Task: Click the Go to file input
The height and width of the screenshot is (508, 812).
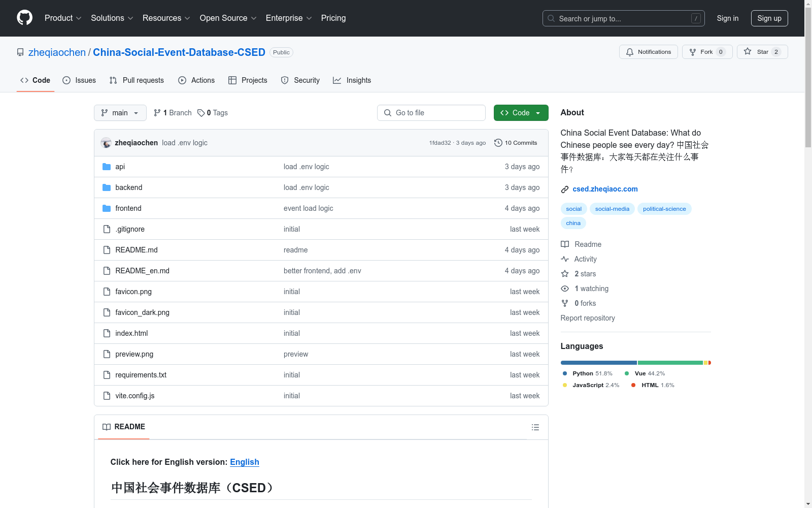Action: coord(431,113)
